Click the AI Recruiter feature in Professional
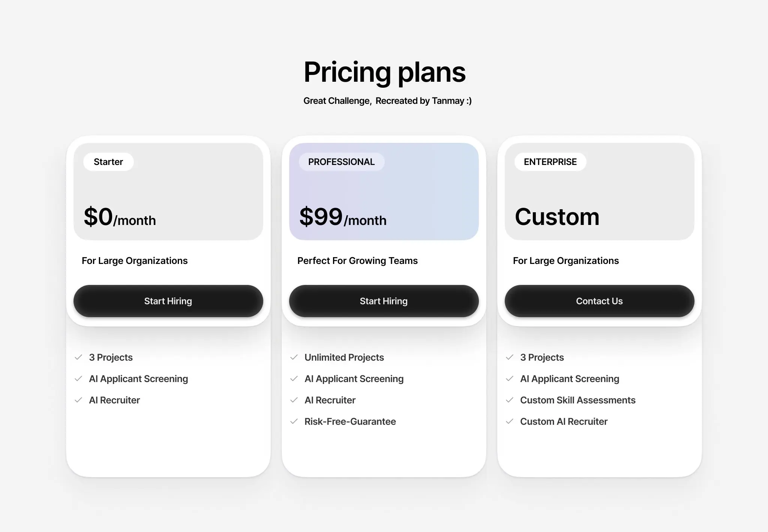The width and height of the screenshot is (768, 532). point(330,400)
